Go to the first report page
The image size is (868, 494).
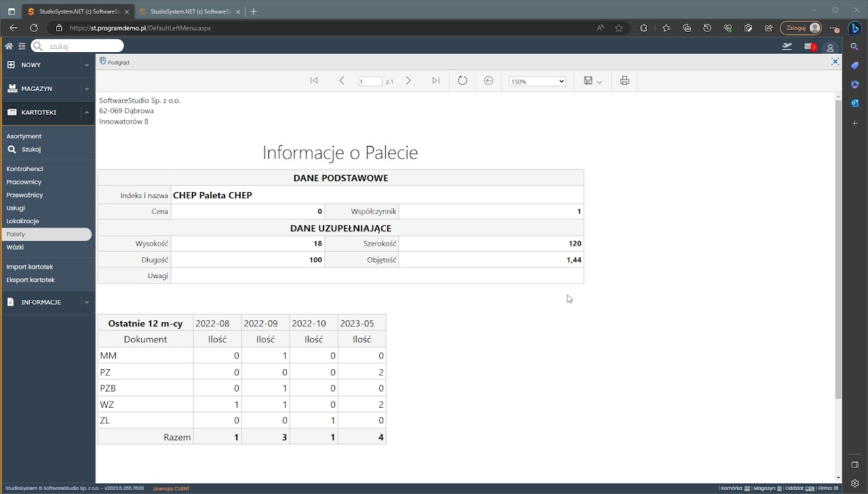pos(314,81)
